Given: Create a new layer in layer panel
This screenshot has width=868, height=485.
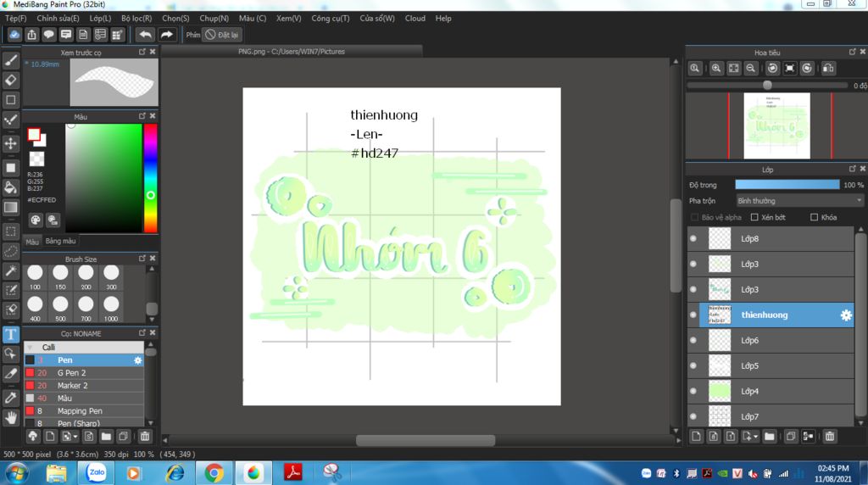Looking at the screenshot, I should coord(697,437).
